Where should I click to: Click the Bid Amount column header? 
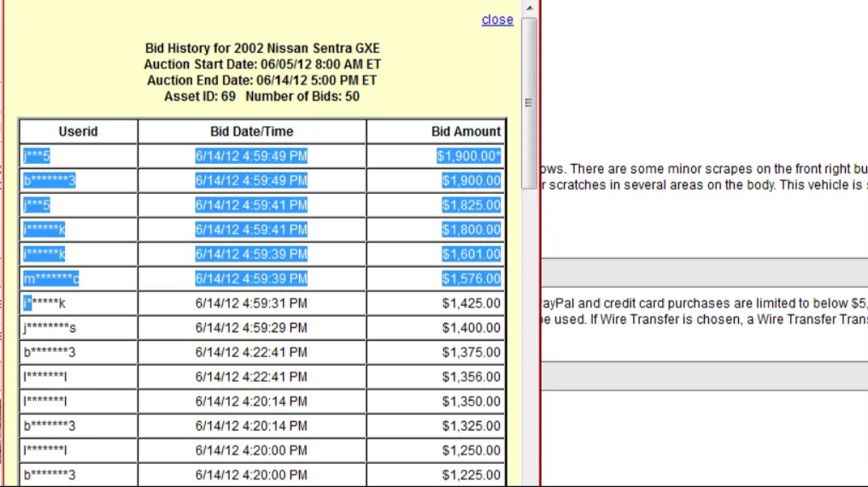pos(466,132)
